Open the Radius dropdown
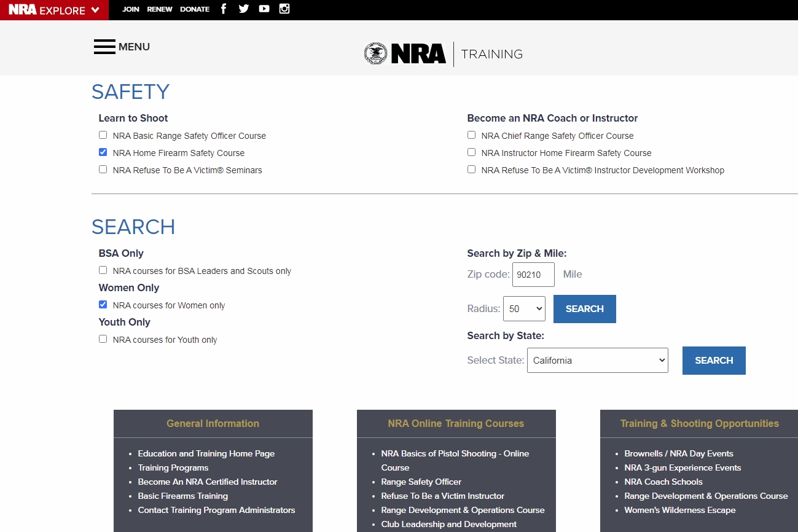Screen dimensions: 798x532 [x=524, y=309]
